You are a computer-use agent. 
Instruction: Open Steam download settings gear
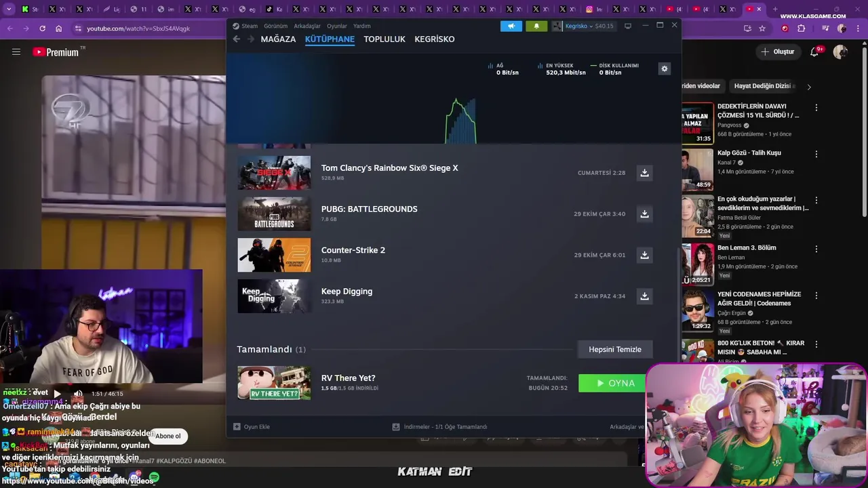[x=665, y=68]
